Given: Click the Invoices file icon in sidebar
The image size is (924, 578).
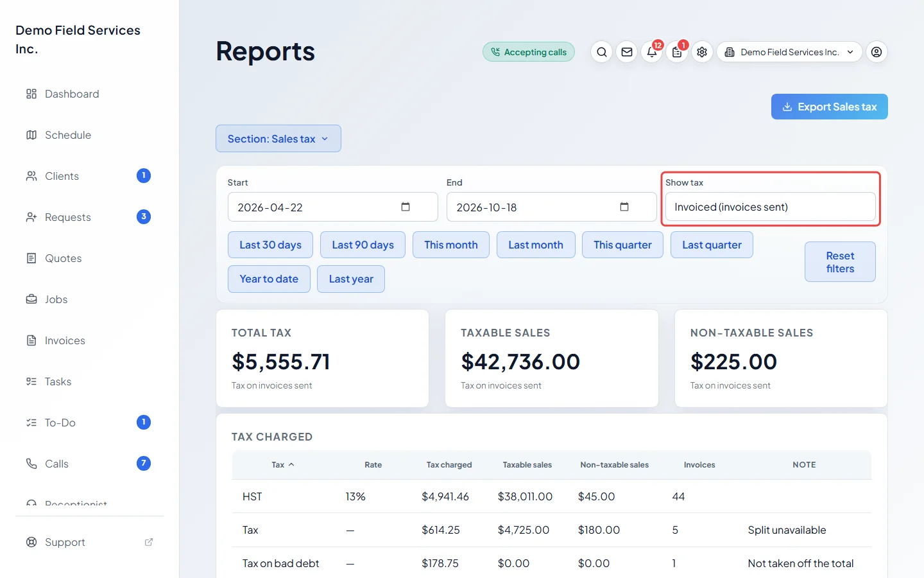Looking at the screenshot, I should [31, 340].
